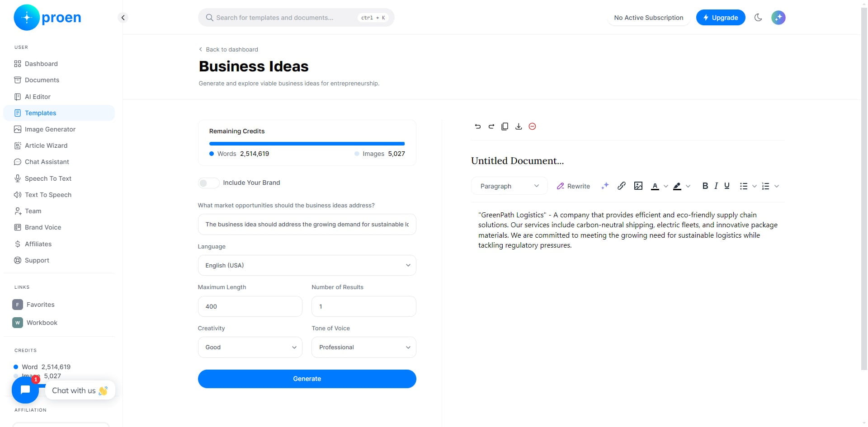Click the Rewrite button
The height and width of the screenshot is (427, 868).
(x=573, y=186)
